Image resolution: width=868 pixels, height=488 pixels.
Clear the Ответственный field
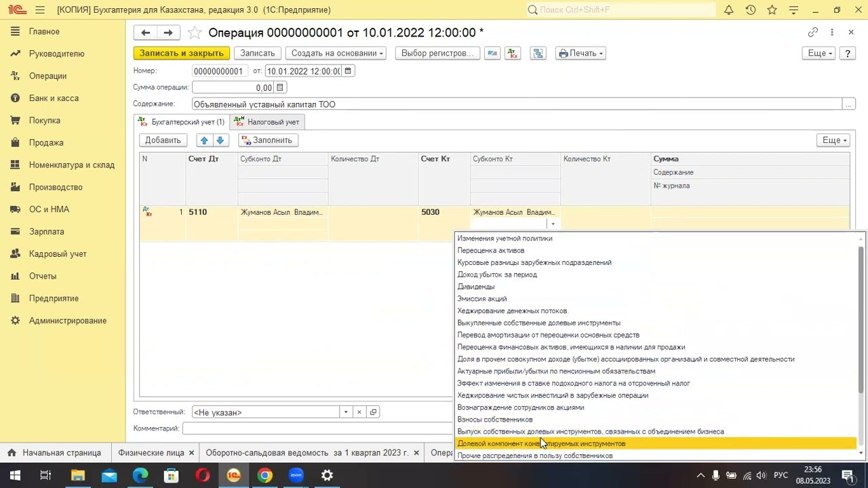(x=359, y=412)
